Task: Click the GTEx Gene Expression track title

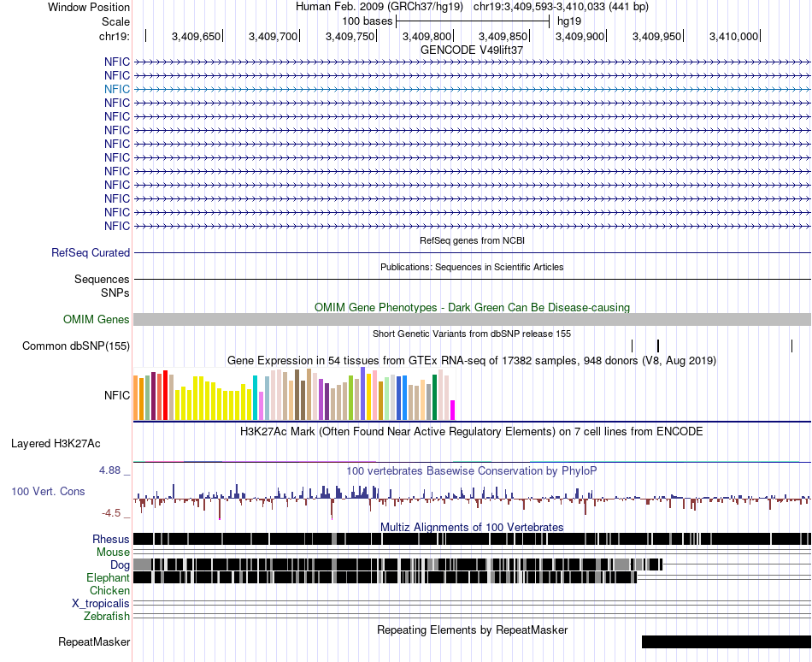Action: click(472, 360)
